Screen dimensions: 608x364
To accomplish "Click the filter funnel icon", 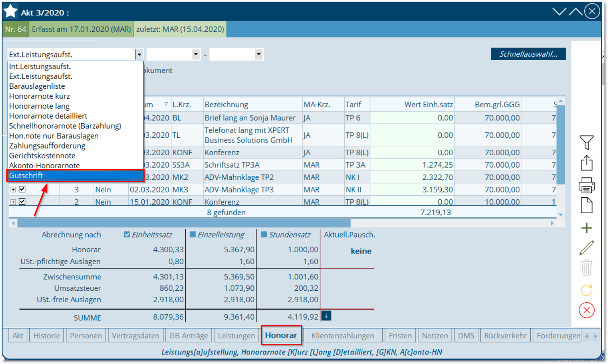I will click(587, 142).
